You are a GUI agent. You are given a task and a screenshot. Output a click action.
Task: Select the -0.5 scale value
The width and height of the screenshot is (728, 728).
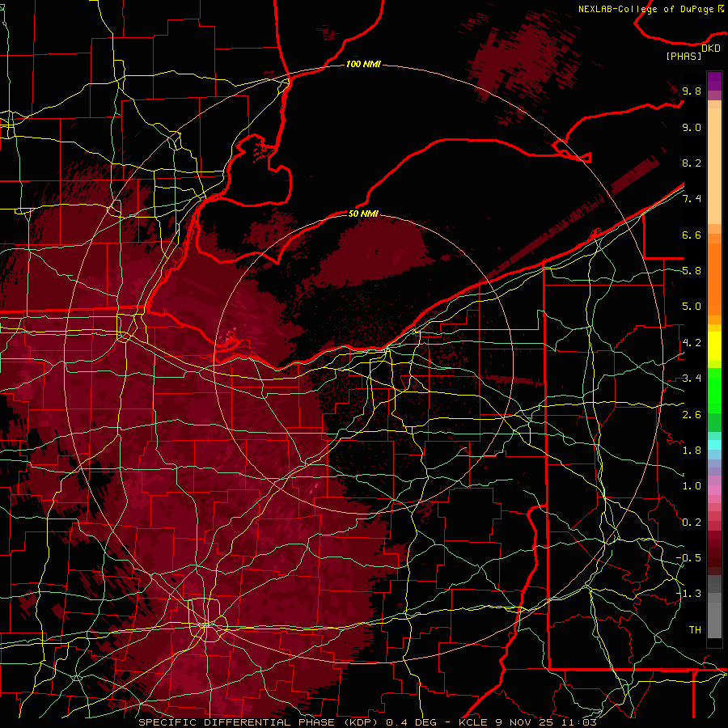[x=688, y=557]
